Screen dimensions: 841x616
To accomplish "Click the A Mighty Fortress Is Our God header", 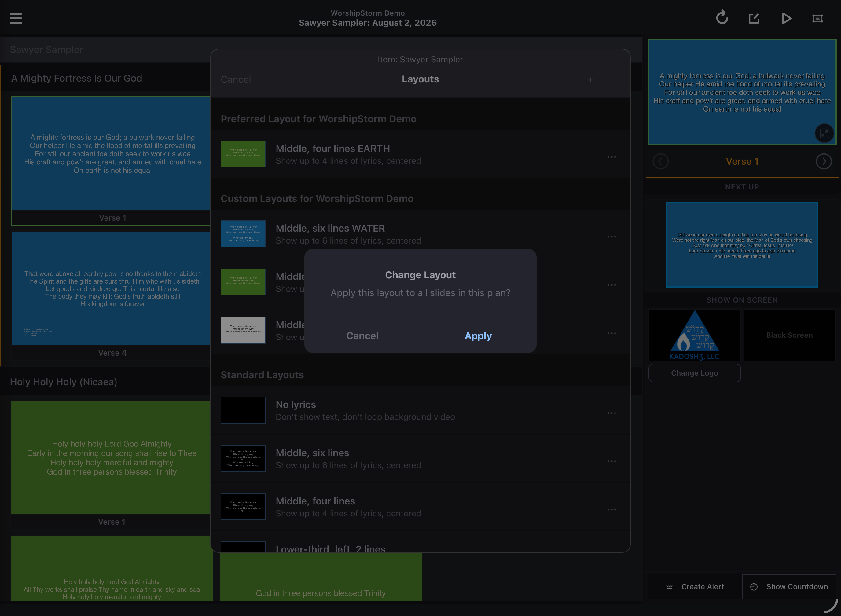I will 76,78.
